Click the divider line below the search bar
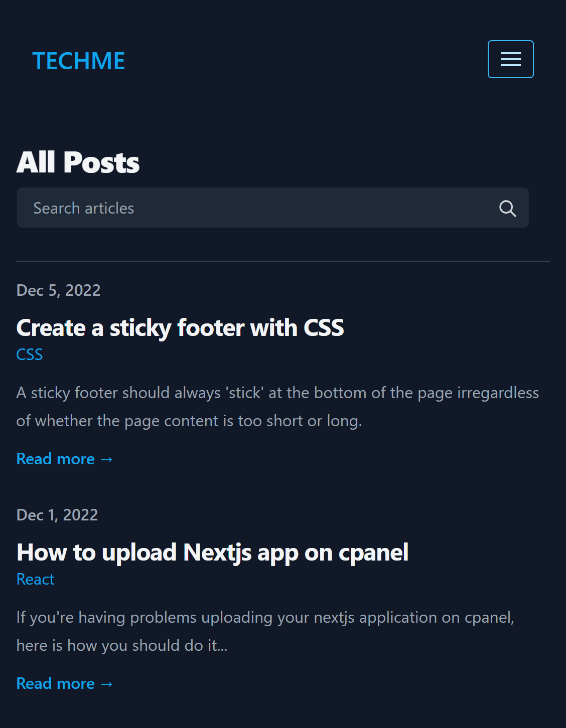Viewport: 566px width, 728px height. (283, 261)
